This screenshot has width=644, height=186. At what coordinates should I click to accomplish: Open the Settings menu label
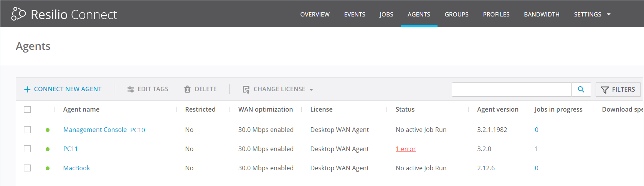[588, 15]
